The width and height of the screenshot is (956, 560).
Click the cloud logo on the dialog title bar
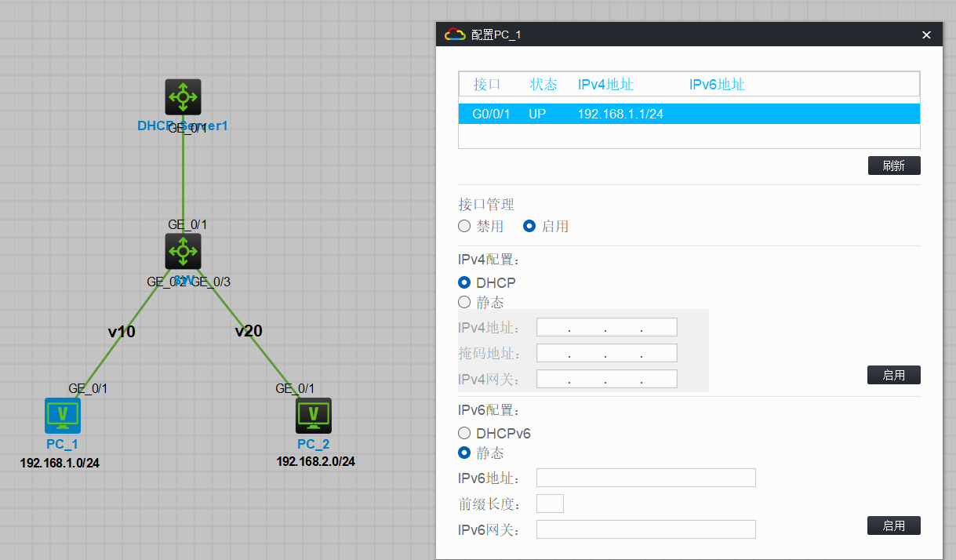point(455,34)
